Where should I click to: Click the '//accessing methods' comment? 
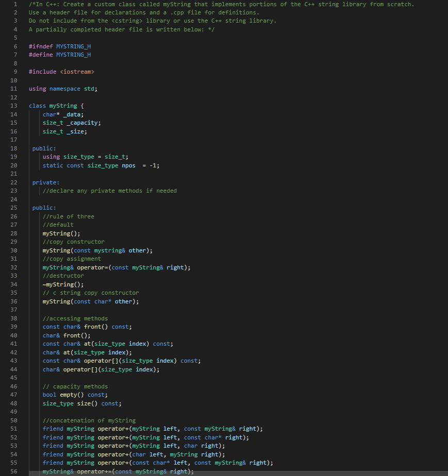tap(75, 318)
